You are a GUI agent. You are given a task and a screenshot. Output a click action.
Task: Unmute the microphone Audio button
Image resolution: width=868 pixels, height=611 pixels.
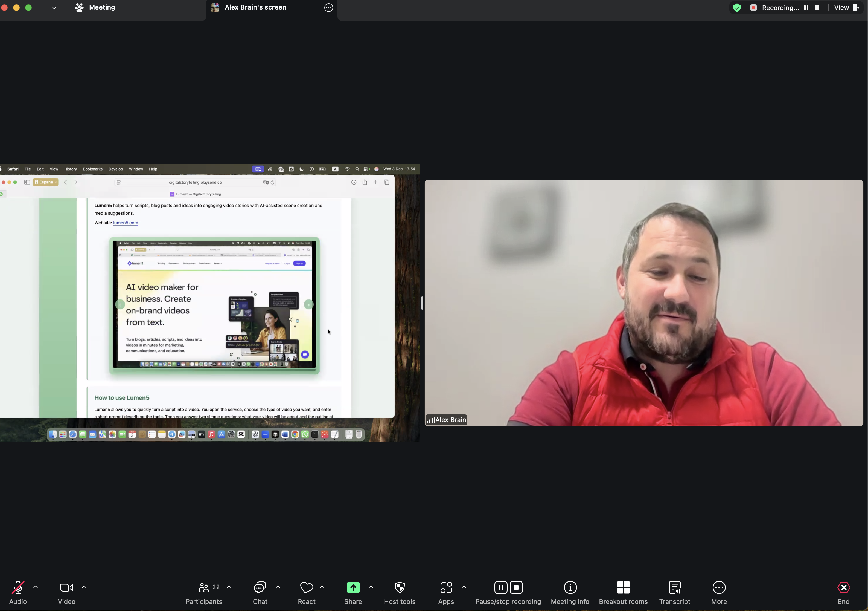pyautogui.click(x=18, y=587)
